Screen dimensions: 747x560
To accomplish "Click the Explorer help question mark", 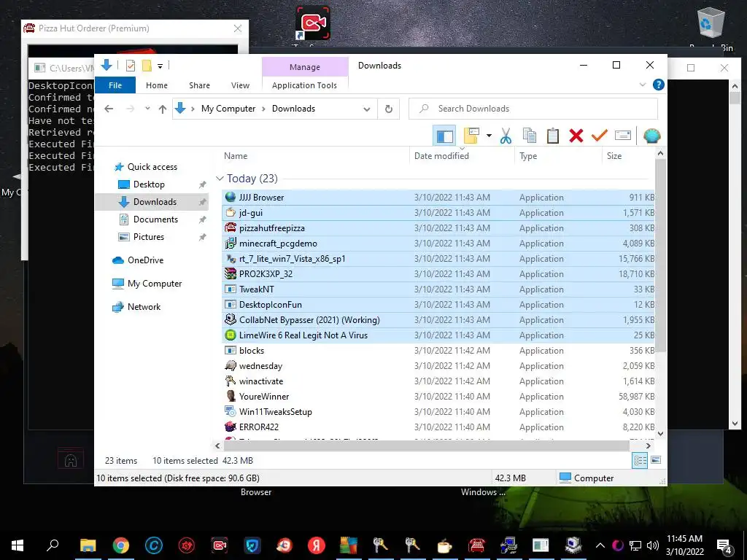I will [x=659, y=85].
